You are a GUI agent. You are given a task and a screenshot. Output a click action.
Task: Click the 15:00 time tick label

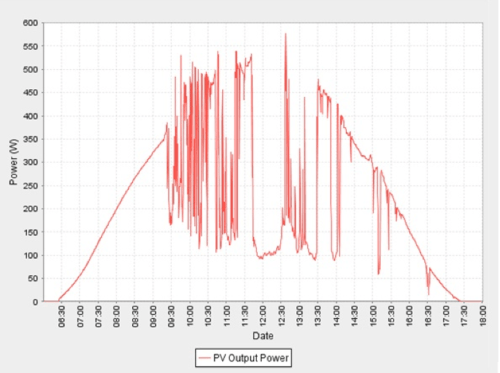373,317
